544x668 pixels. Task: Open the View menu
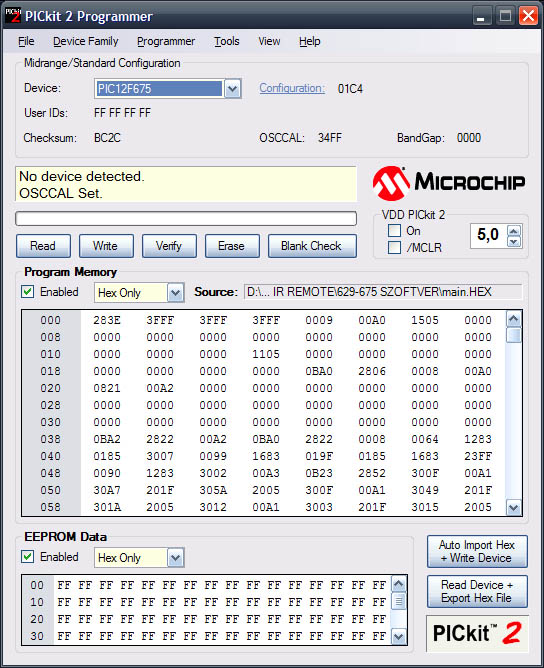(269, 41)
